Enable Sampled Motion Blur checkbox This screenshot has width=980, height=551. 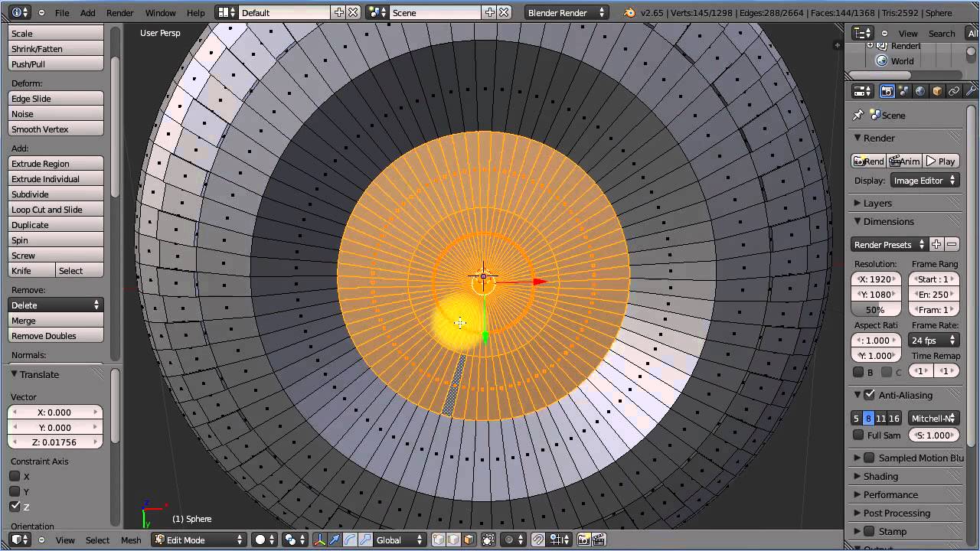click(869, 458)
